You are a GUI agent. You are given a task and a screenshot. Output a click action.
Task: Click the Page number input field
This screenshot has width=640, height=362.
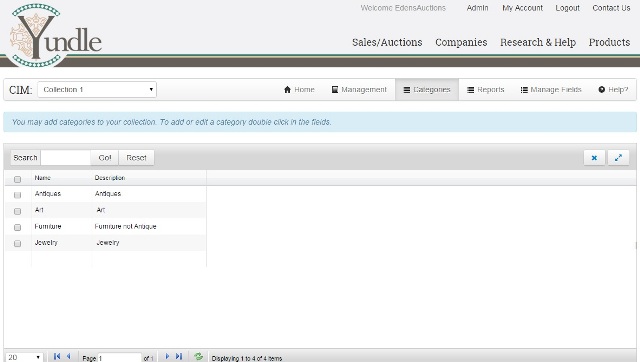120,358
